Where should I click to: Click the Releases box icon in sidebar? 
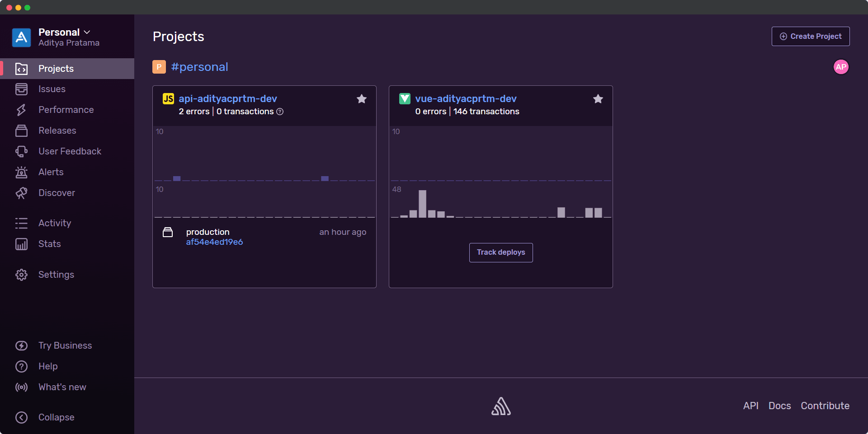tap(21, 131)
